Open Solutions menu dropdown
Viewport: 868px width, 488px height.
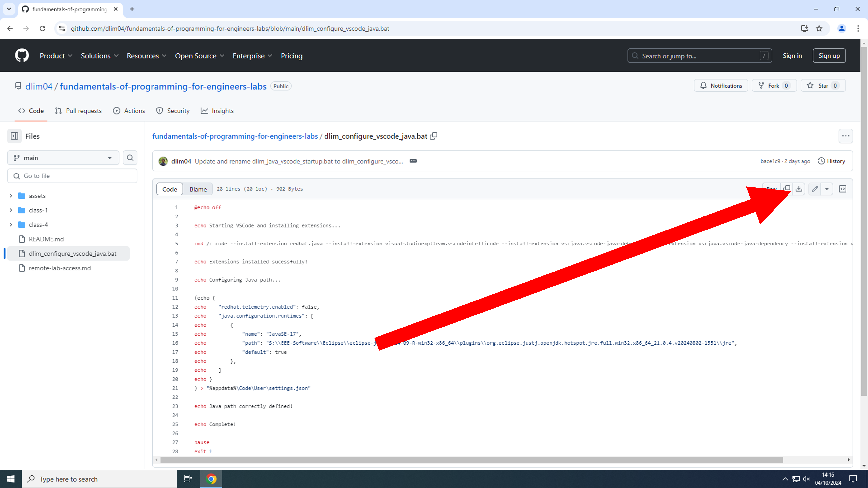tap(100, 56)
